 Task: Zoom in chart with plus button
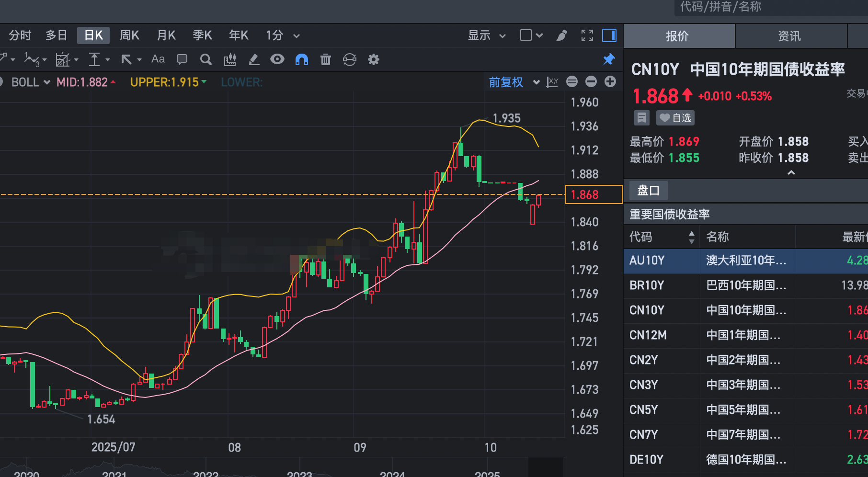[610, 82]
